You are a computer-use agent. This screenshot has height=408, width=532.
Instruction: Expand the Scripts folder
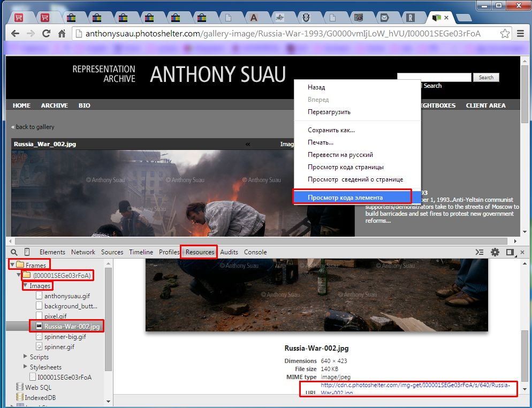[25, 357]
